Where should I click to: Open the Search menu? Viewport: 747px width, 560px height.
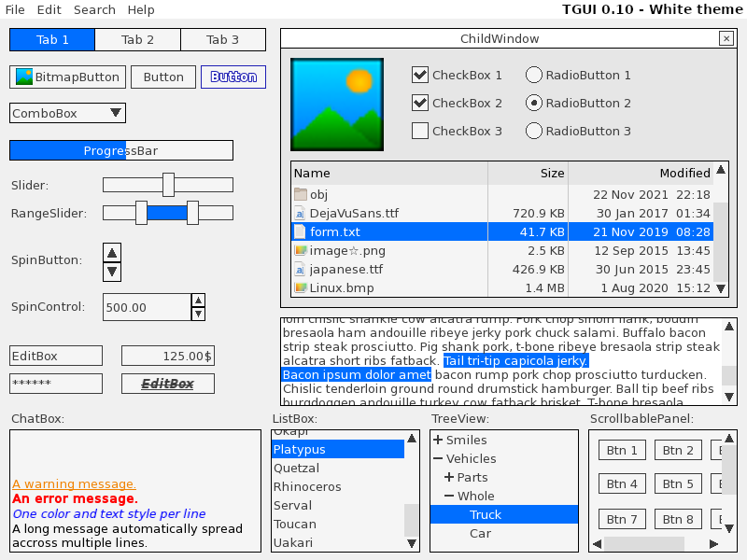[93, 10]
